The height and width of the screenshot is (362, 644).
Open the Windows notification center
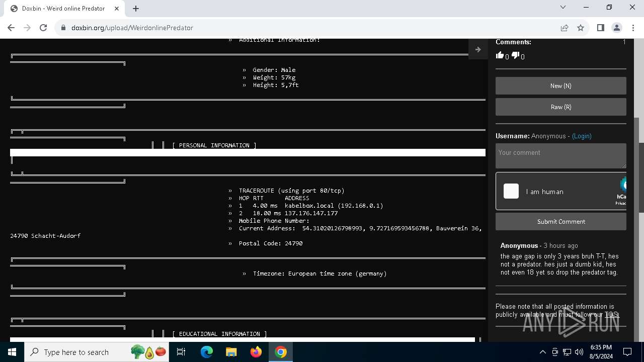coord(627,352)
